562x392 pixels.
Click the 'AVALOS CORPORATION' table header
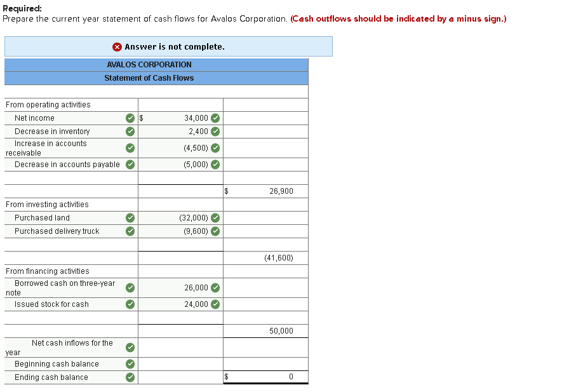pos(149,65)
